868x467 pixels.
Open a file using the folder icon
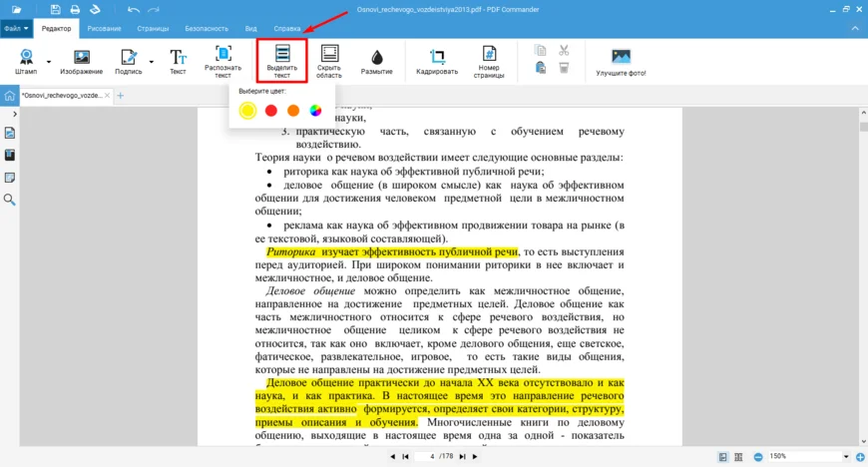click(17, 9)
